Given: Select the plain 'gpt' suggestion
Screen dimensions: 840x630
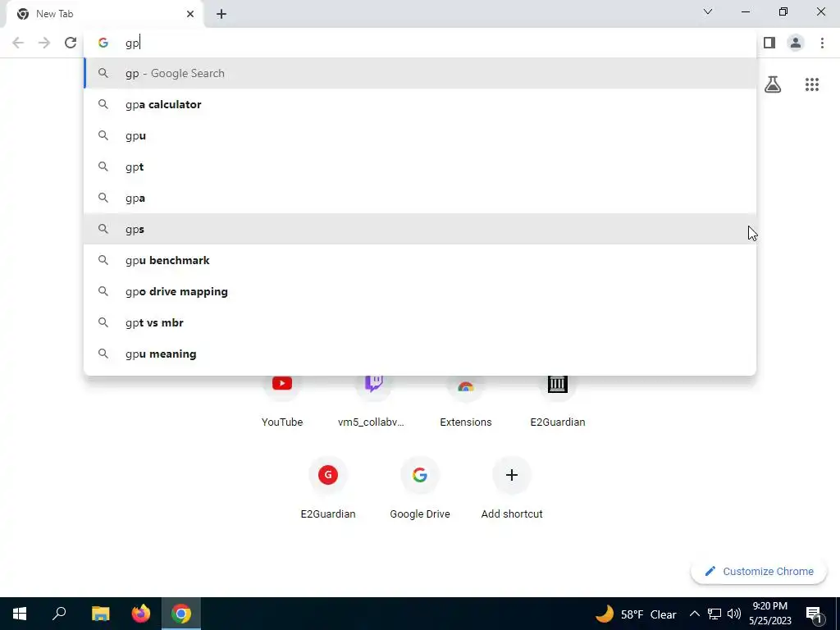Looking at the screenshot, I should click(420, 167).
